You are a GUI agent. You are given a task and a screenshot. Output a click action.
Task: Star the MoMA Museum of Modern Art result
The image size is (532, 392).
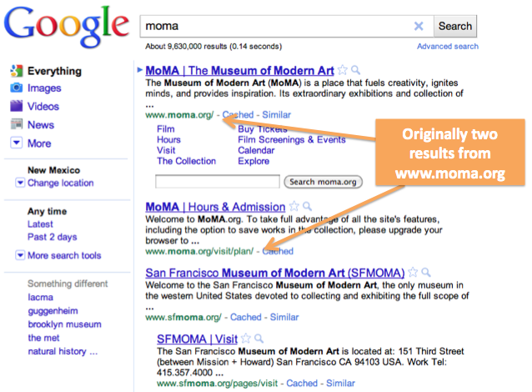(x=343, y=70)
